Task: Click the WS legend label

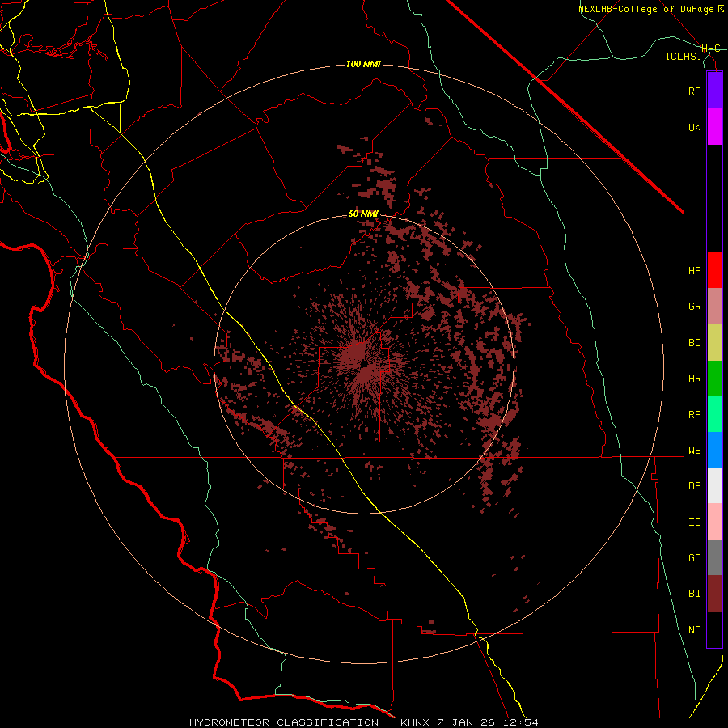Action: pyautogui.click(x=694, y=451)
